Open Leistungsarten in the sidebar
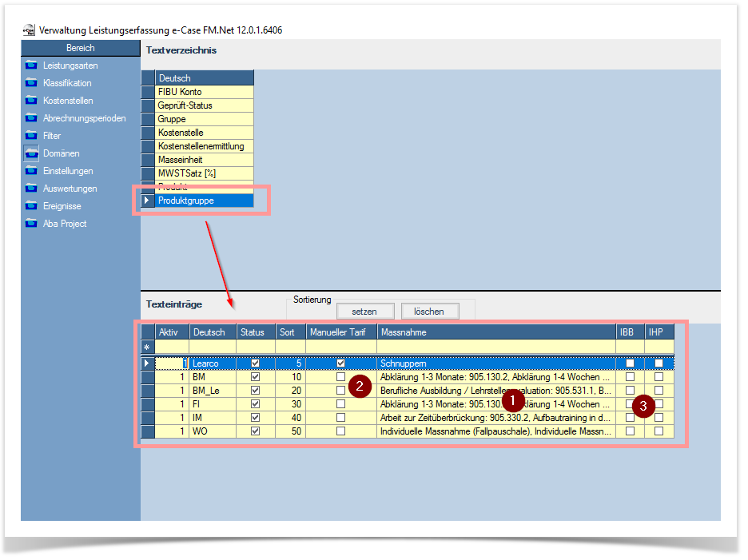 [x=70, y=66]
